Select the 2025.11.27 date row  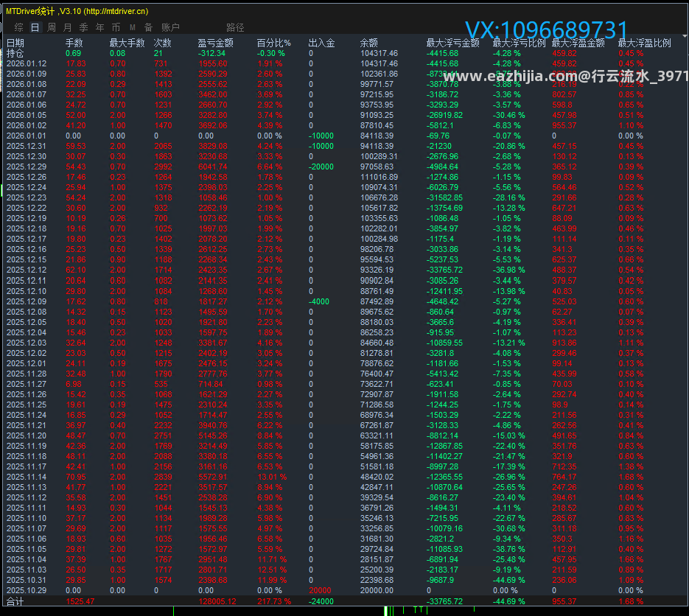27,384
